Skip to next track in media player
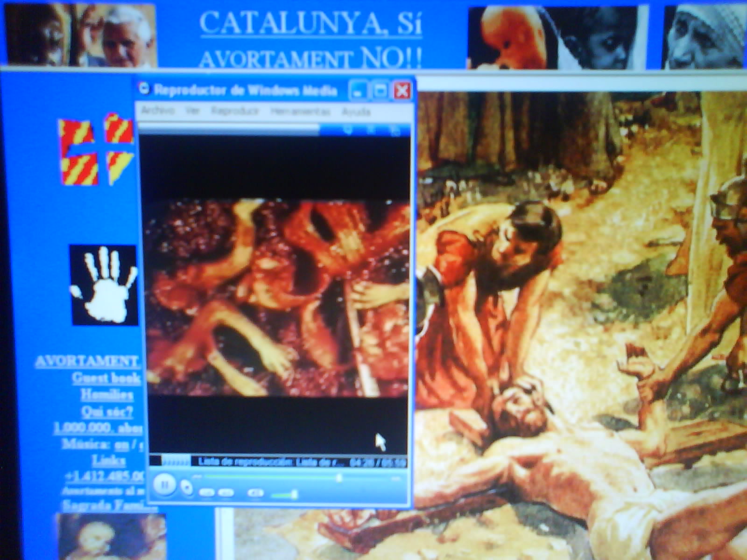The height and width of the screenshot is (560, 747). (x=226, y=493)
